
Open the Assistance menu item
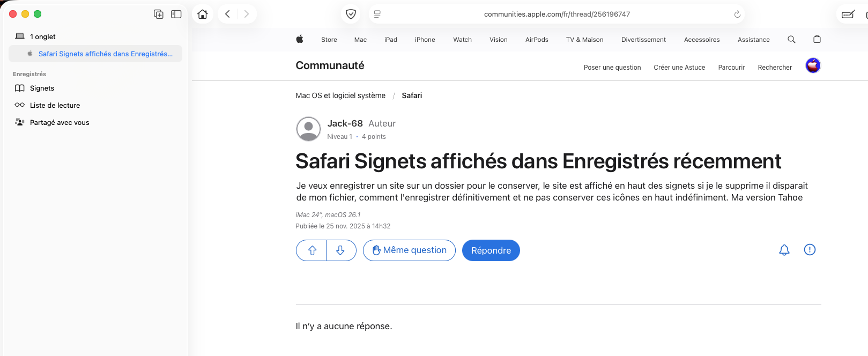click(753, 40)
